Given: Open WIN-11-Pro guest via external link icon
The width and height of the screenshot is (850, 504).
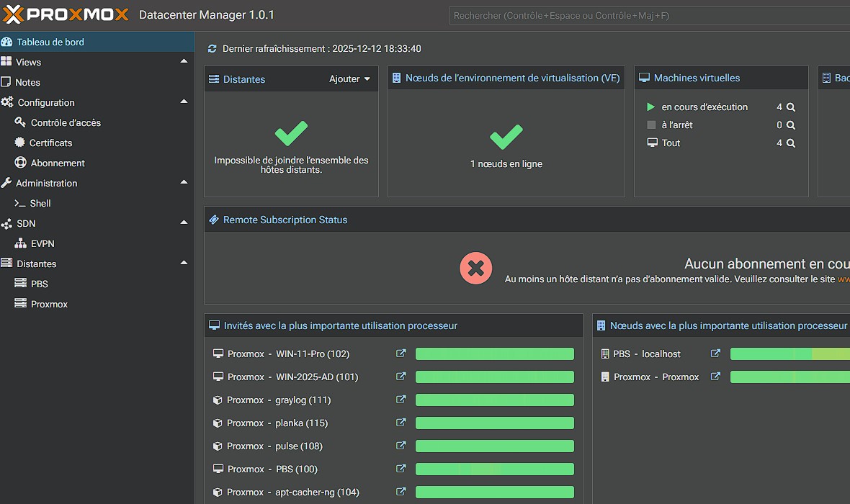Looking at the screenshot, I should pos(401,354).
